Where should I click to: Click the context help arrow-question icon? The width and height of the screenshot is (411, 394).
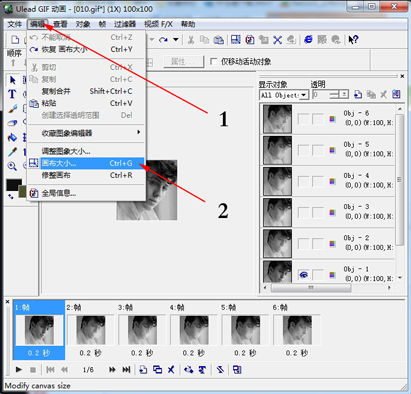click(353, 40)
